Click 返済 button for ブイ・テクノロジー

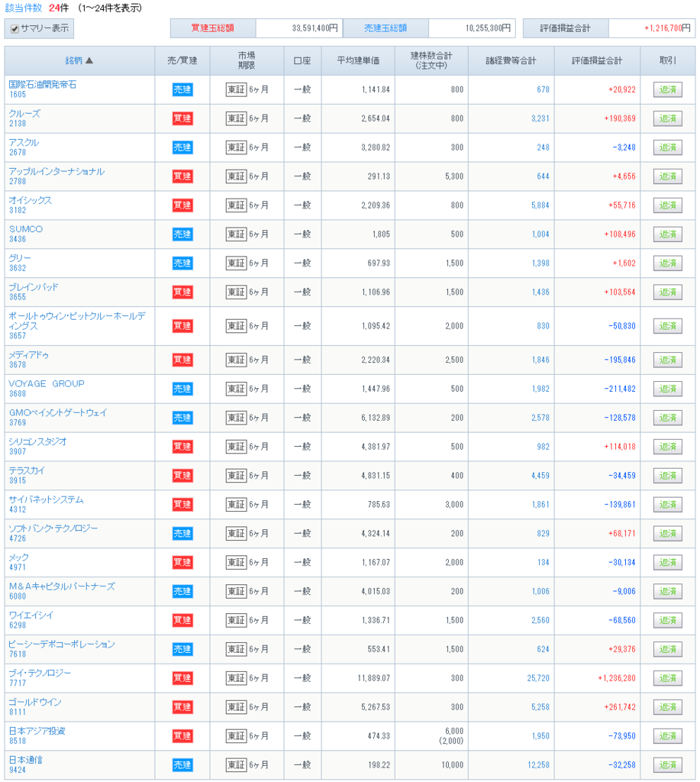pos(668,678)
